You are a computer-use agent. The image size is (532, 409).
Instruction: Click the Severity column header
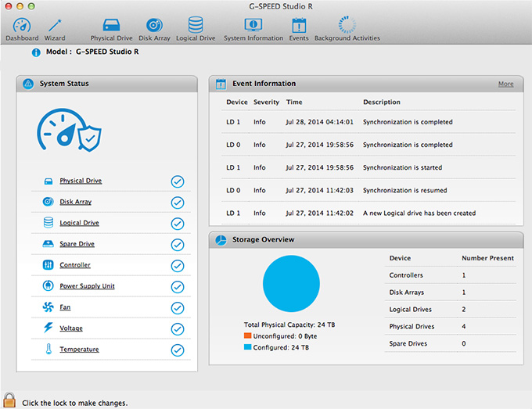(266, 102)
